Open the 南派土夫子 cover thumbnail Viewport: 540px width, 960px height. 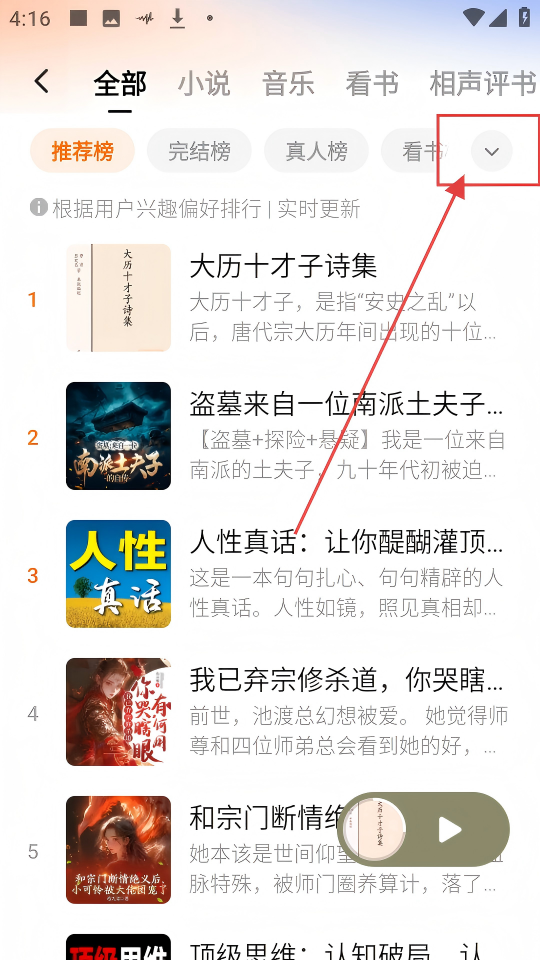point(119,436)
